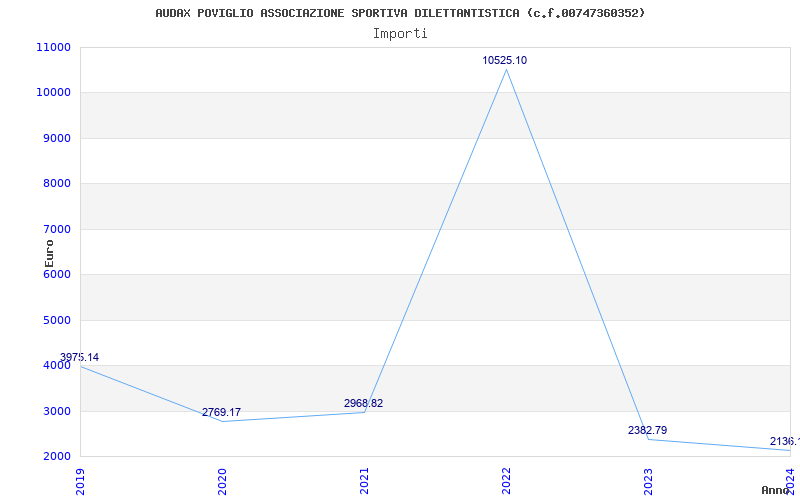The width and height of the screenshot is (800, 500).
Task: Click the 'Euro' y-axis label
Action: tap(49, 253)
